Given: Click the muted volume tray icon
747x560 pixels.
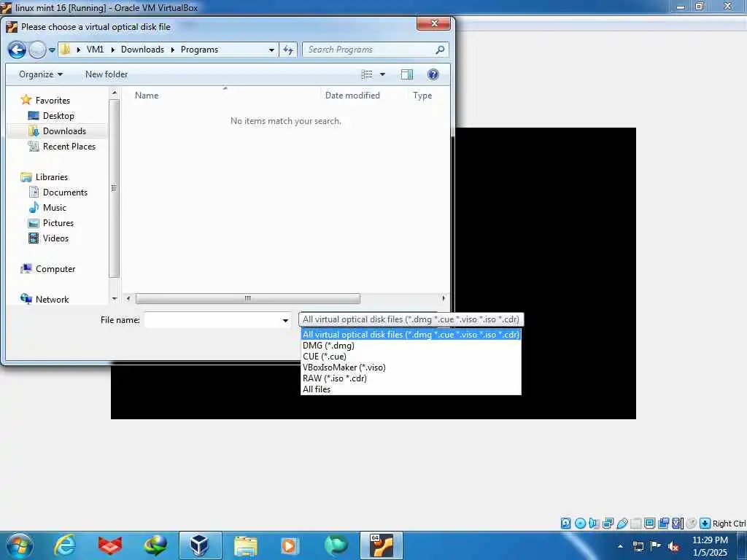Looking at the screenshot, I should 673,547.
